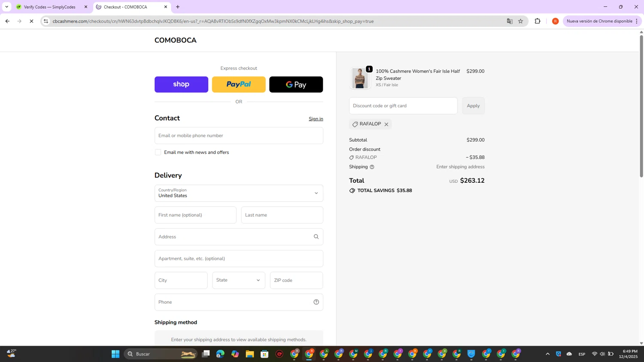Open Microsoft Store from taskbar
This screenshot has height=362, width=644.
tap(264, 354)
